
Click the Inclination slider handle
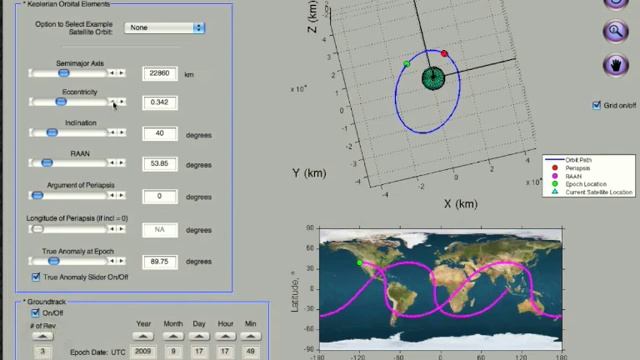[52, 133]
